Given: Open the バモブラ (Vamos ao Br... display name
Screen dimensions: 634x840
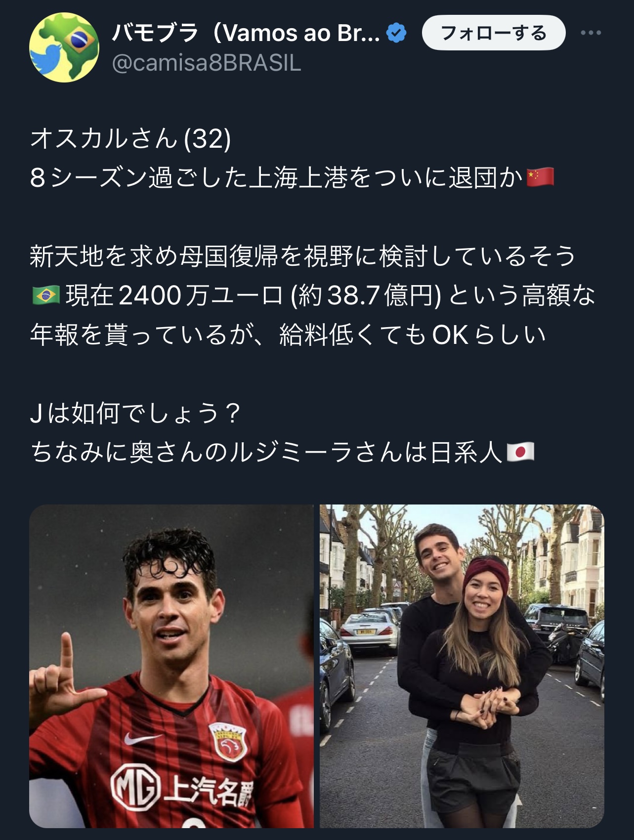Looking at the screenshot, I should pyautogui.click(x=246, y=33).
